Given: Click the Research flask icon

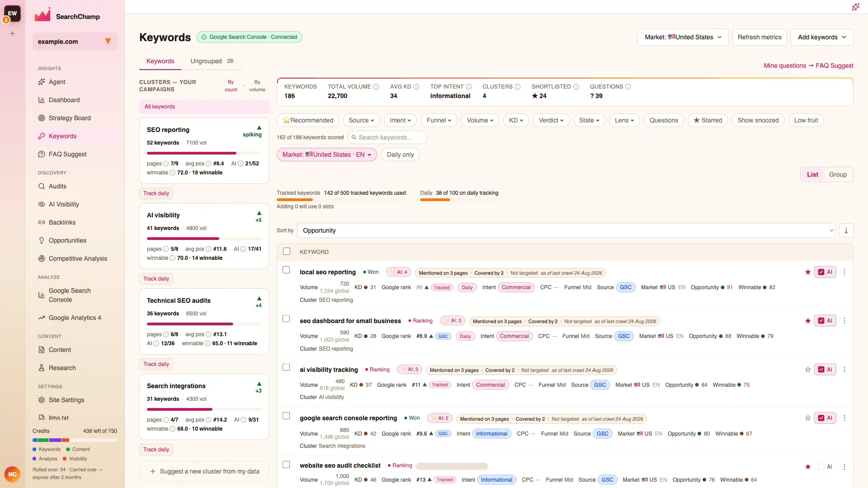Looking at the screenshot, I should click(x=42, y=368).
